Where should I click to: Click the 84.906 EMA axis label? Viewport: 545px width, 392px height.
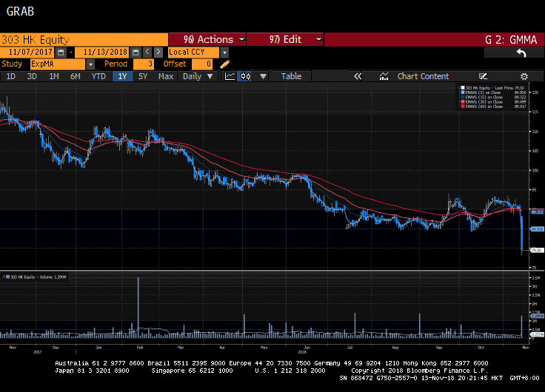[536, 229]
